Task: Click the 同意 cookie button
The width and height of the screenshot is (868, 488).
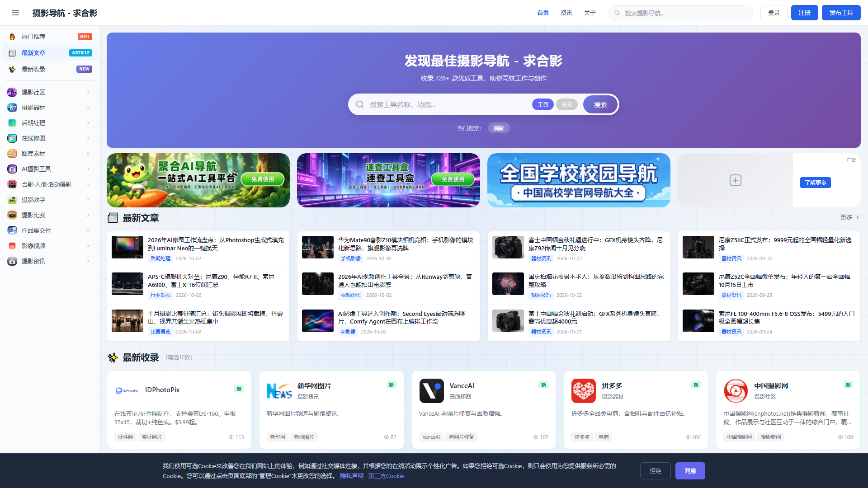Action: (690, 471)
